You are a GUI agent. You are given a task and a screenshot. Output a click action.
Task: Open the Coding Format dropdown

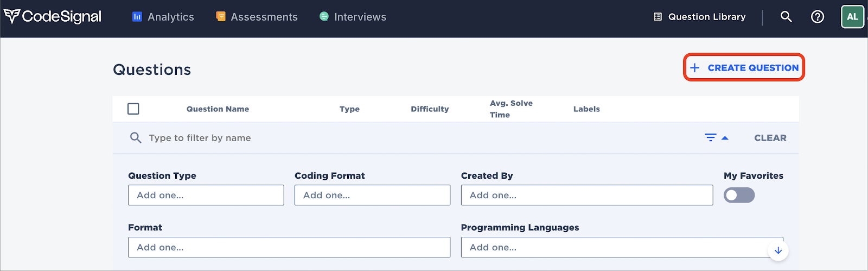(x=372, y=195)
